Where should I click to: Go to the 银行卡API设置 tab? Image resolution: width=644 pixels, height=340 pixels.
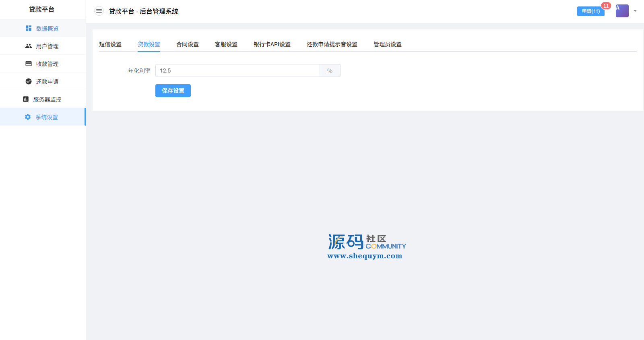click(x=272, y=44)
